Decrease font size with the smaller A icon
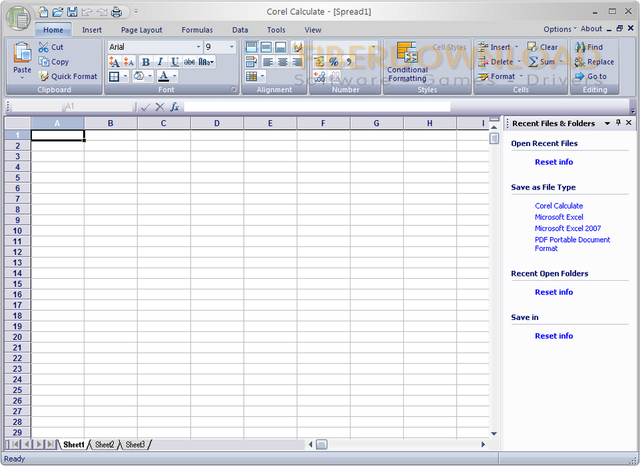Screen dimensions: 640x466 (129, 62)
